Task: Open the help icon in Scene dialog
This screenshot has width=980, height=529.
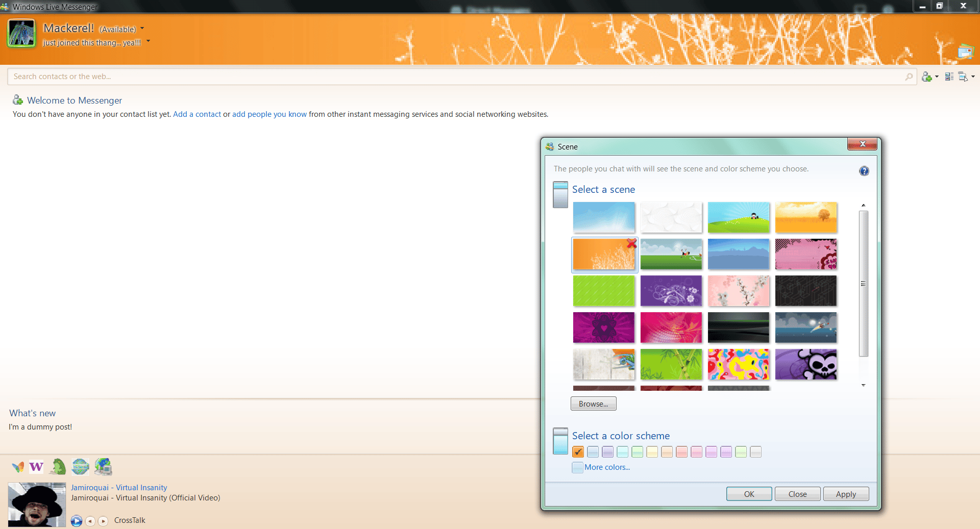Action: pos(864,171)
